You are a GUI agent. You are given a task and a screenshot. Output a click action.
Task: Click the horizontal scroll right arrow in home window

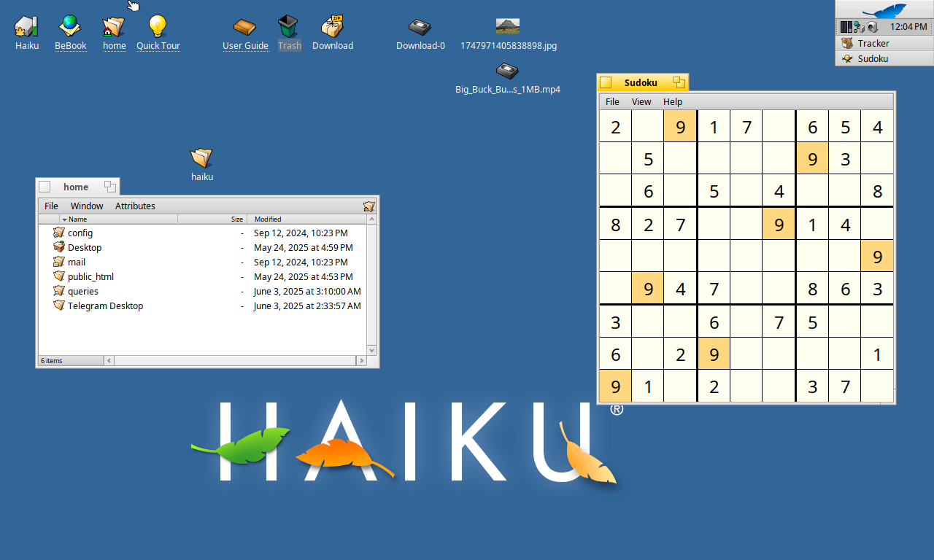click(x=360, y=360)
